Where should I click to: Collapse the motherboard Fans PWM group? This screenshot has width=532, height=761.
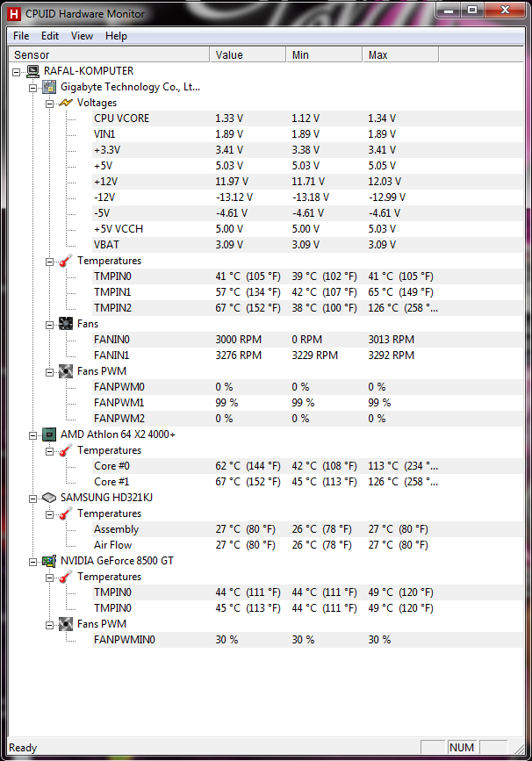tap(49, 372)
